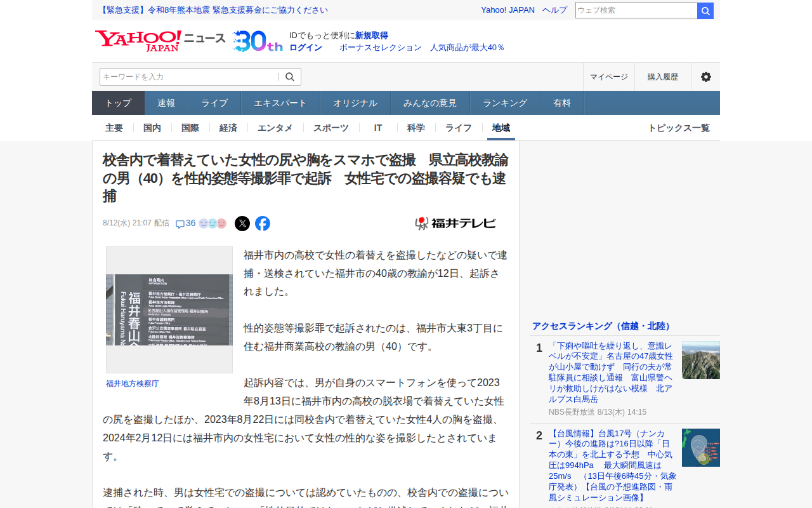Focus the ウェブ検索 input field

click(x=636, y=10)
